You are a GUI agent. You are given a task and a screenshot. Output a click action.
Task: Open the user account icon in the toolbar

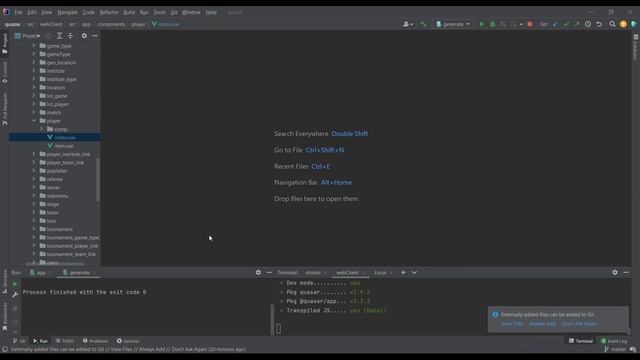click(x=408, y=24)
